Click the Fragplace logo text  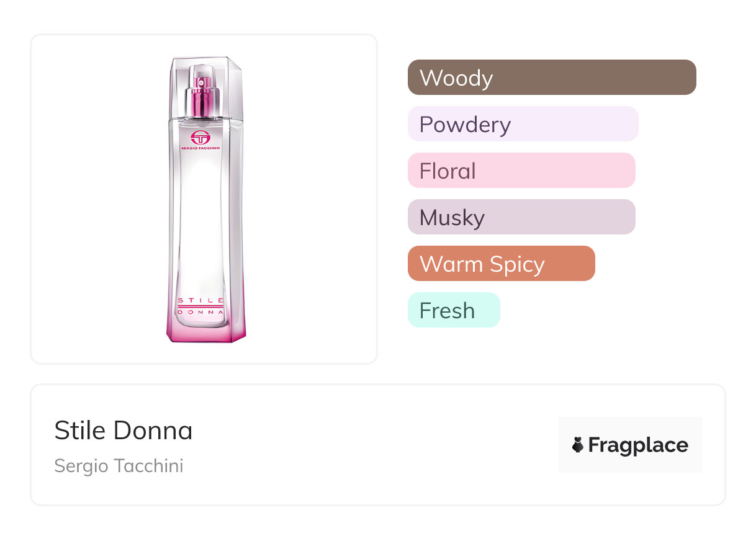coord(637,445)
